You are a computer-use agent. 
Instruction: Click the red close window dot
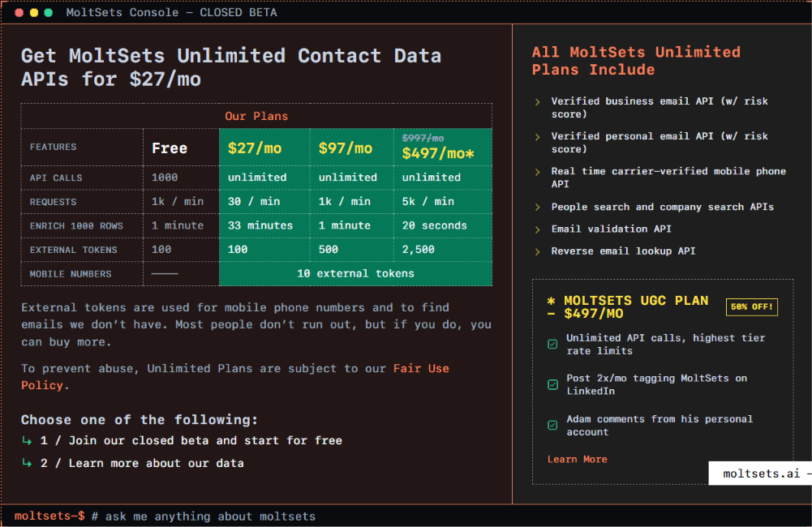[19, 12]
